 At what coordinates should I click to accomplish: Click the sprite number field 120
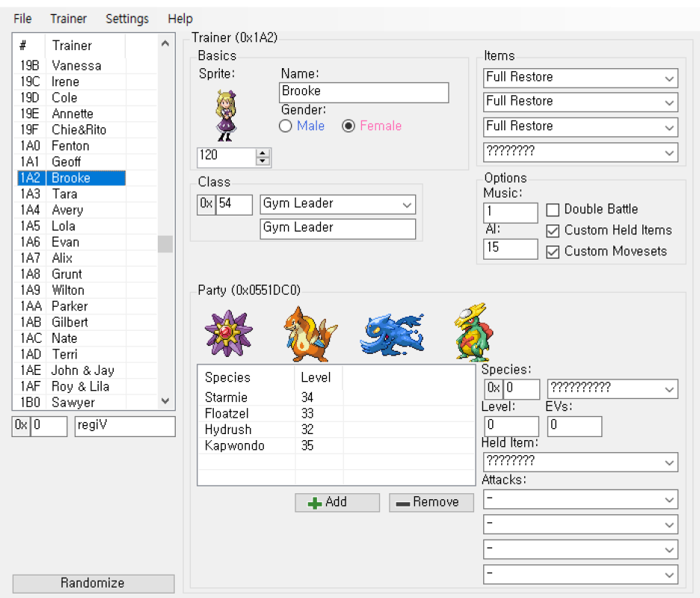click(x=227, y=157)
